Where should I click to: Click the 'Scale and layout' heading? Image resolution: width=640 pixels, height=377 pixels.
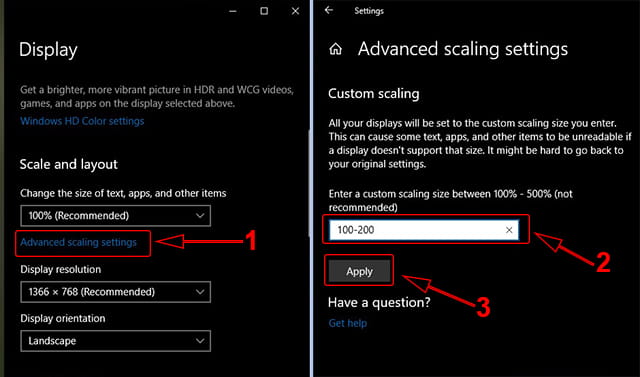pos(69,164)
